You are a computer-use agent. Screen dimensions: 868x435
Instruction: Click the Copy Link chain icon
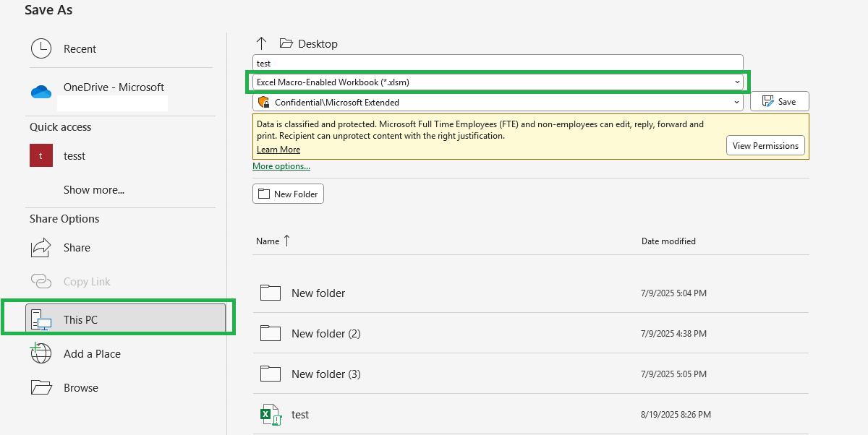[41, 281]
